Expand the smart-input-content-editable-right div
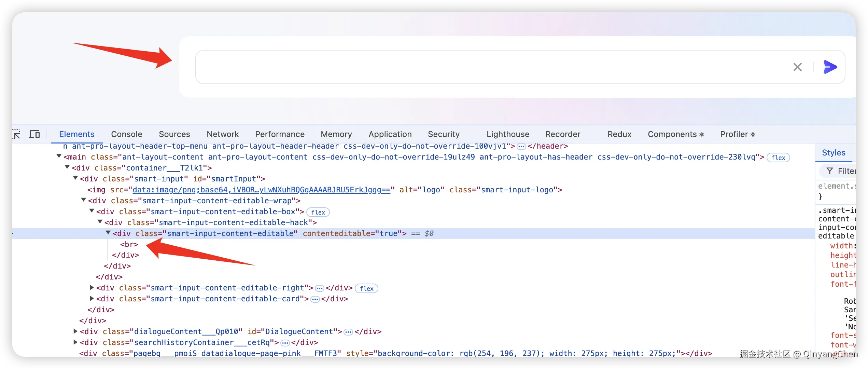Viewport: 868px width, 369px height. 92,288
